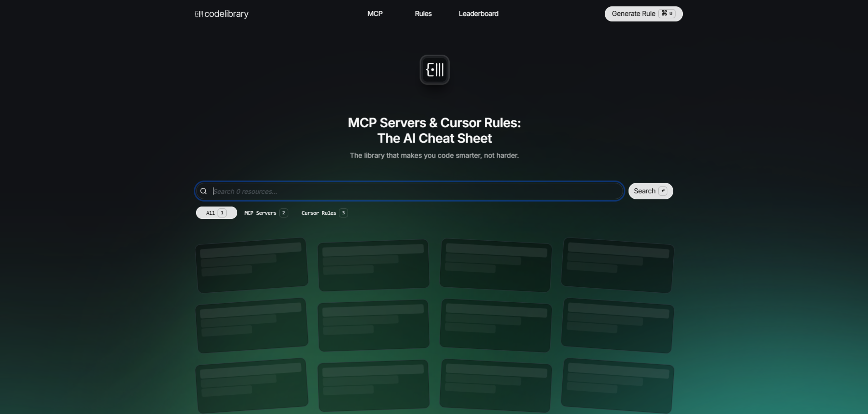Open the last placeholder card in top row

click(x=617, y=266)
